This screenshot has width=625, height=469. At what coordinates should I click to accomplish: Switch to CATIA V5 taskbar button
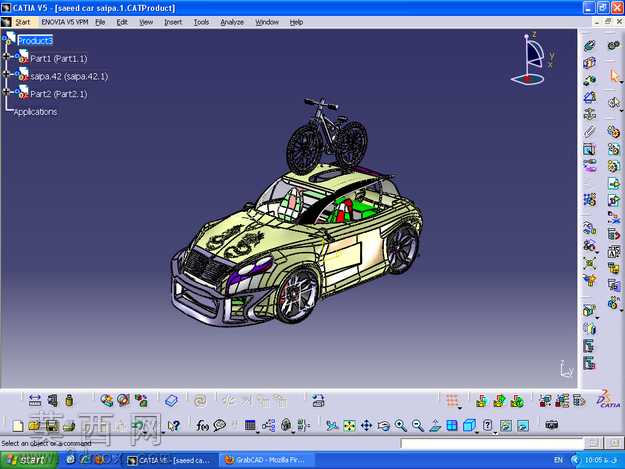tap(170, 461)
